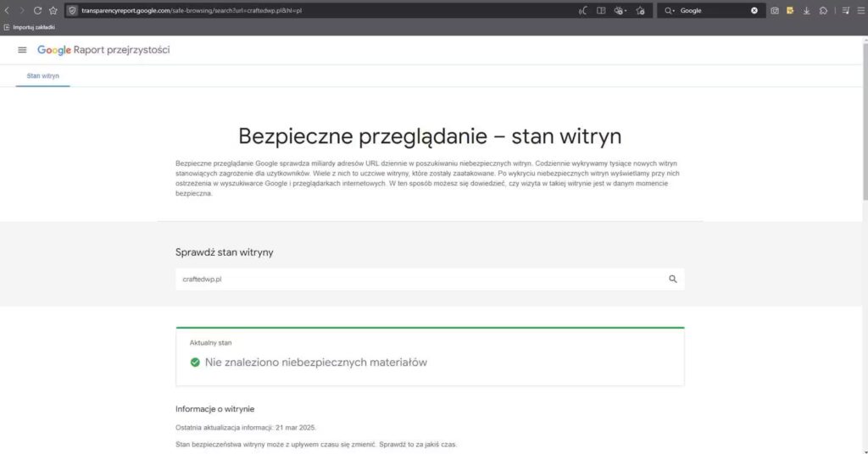Open reader view with the book icon
Viewport: 868px width, 454px height.
click(601, 10)
